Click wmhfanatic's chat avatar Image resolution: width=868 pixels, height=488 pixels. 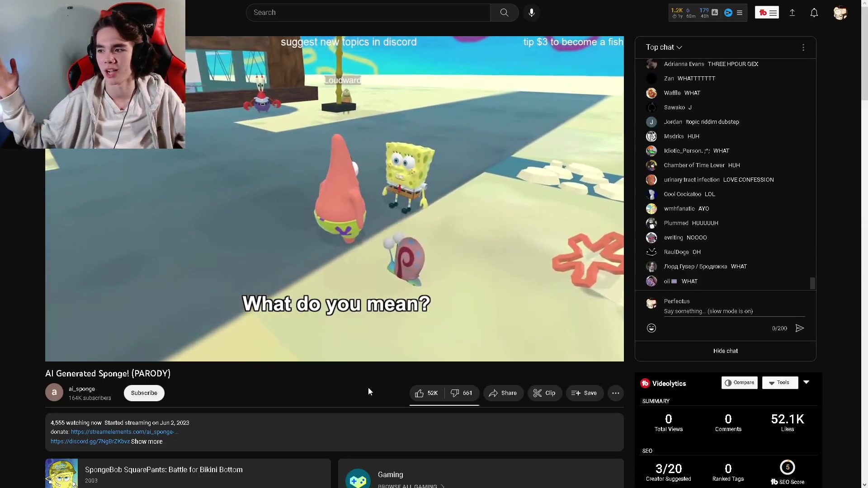coord(651,209)
